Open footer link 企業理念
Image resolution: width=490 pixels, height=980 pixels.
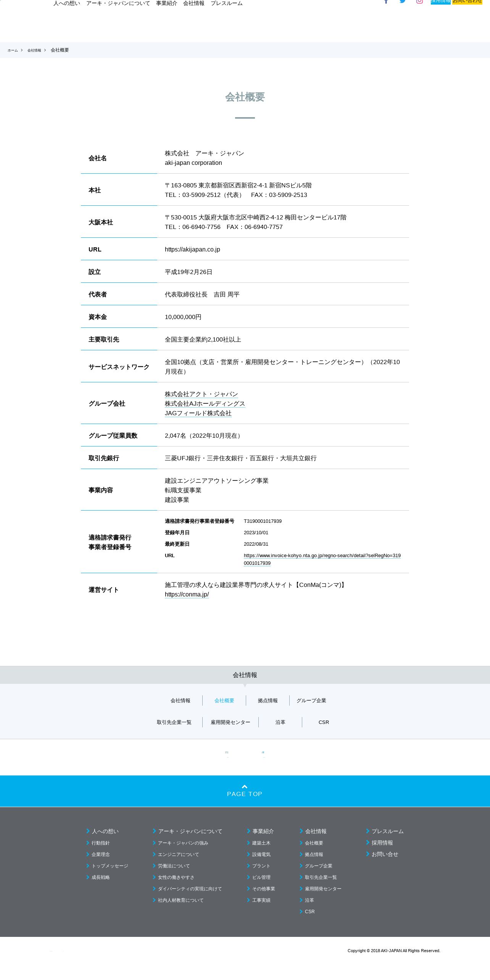click(101, 854)
